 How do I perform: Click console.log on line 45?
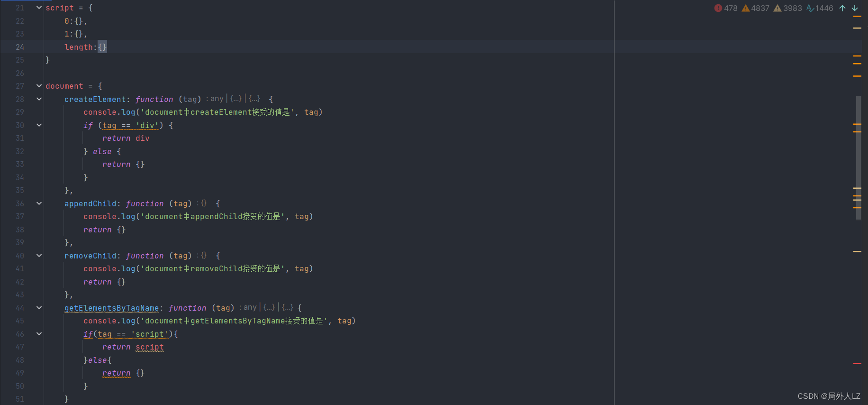tap(109, 321)
